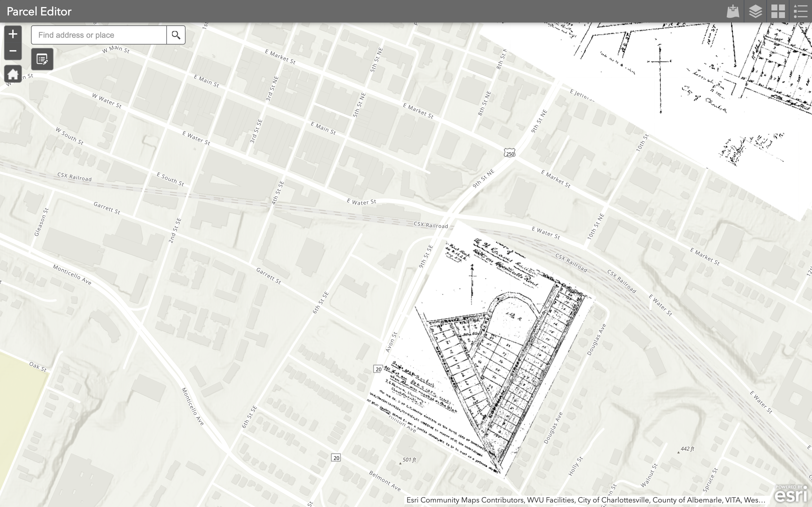Open the Legend widget
This screenshot has height=507, width=812.
800,11
